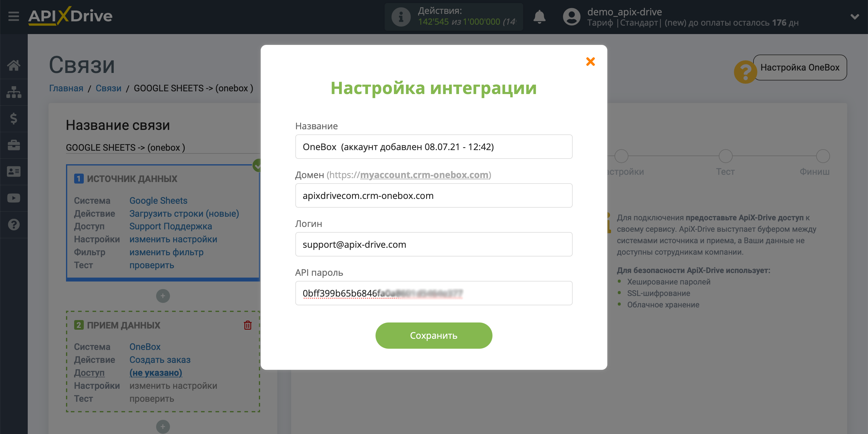Click the Связи page heading

tap(82, 65)
